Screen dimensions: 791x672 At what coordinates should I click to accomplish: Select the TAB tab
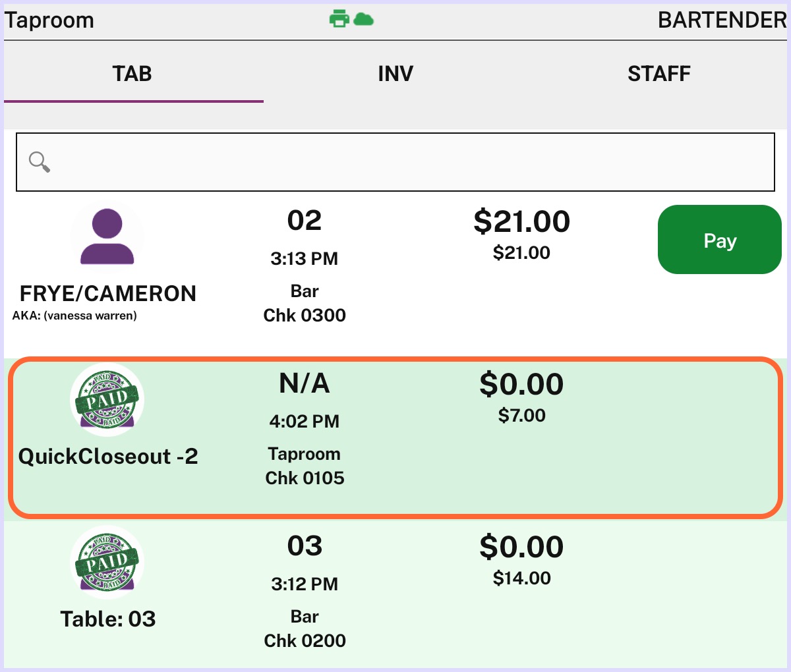(x=132, y=73)
